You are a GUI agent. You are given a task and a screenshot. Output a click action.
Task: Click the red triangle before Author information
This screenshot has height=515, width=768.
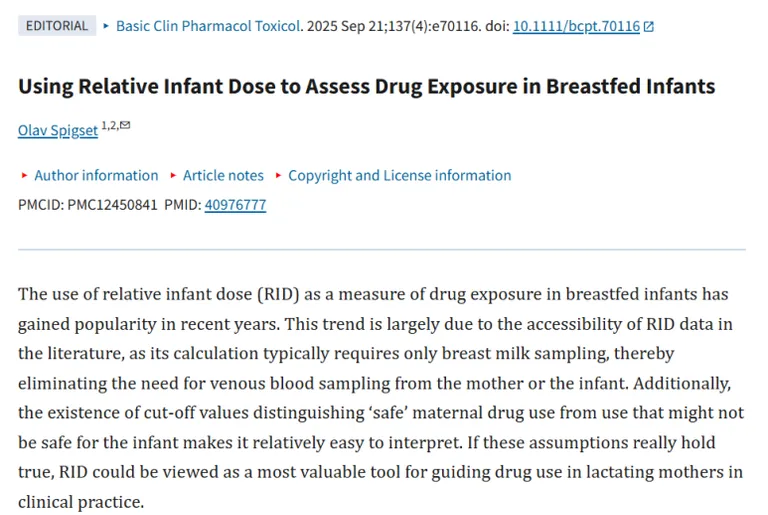24,175
